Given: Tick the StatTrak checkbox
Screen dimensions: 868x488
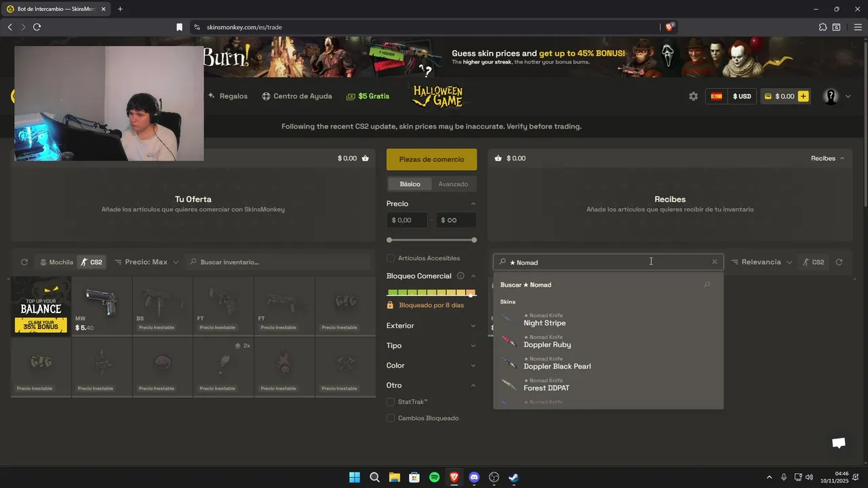Looking at the screenshot, I should [x=391, y=402].
